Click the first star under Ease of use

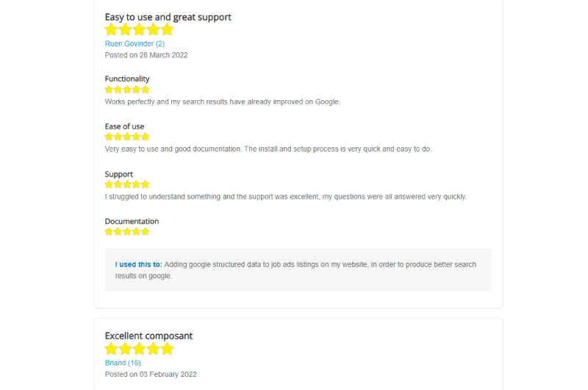[109, 137]
